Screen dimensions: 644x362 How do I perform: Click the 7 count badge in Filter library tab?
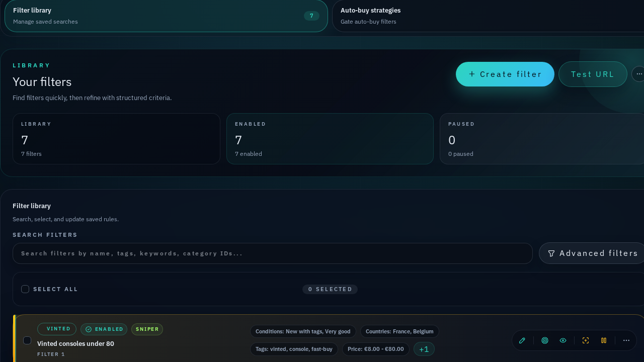click(x=311, y=16)
